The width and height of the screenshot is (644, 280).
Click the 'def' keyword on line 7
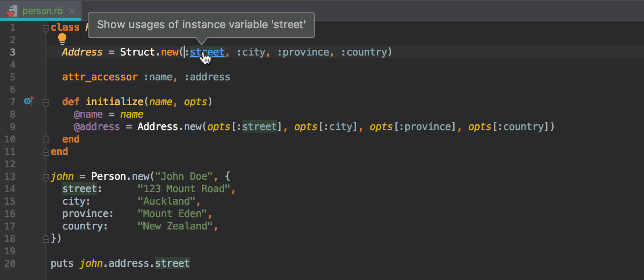(71, 102)
